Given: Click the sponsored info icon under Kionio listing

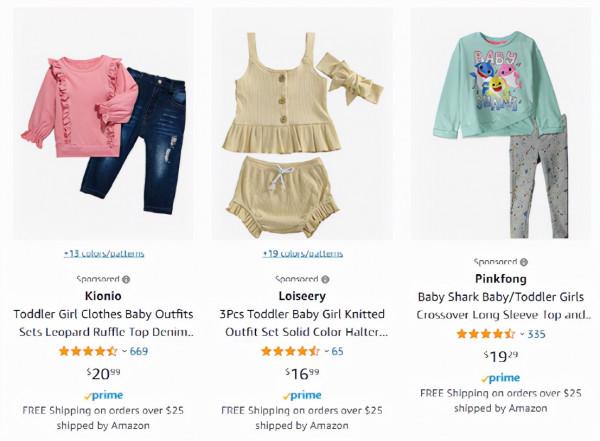Looking at the screenshot, I should 126,279.
